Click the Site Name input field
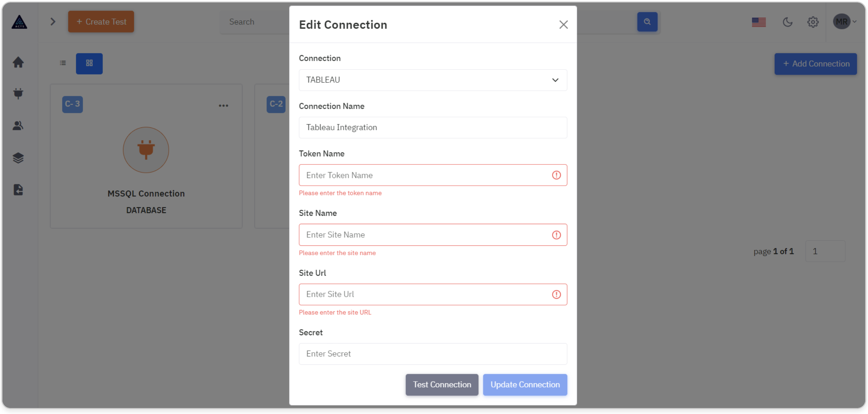 point(432,235)
